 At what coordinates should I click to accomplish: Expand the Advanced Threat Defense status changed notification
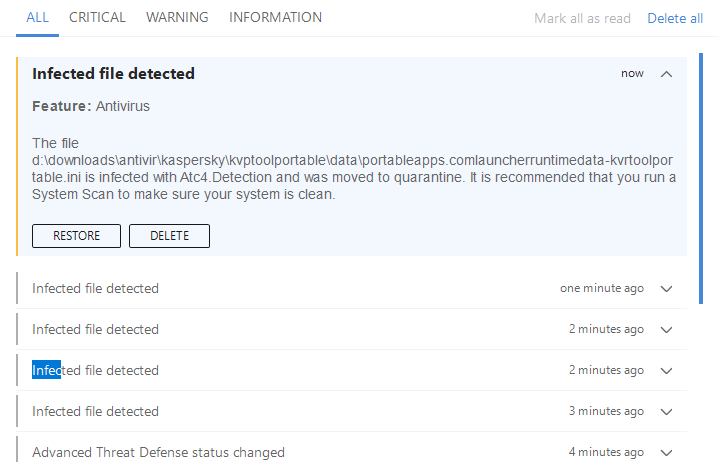666,453
